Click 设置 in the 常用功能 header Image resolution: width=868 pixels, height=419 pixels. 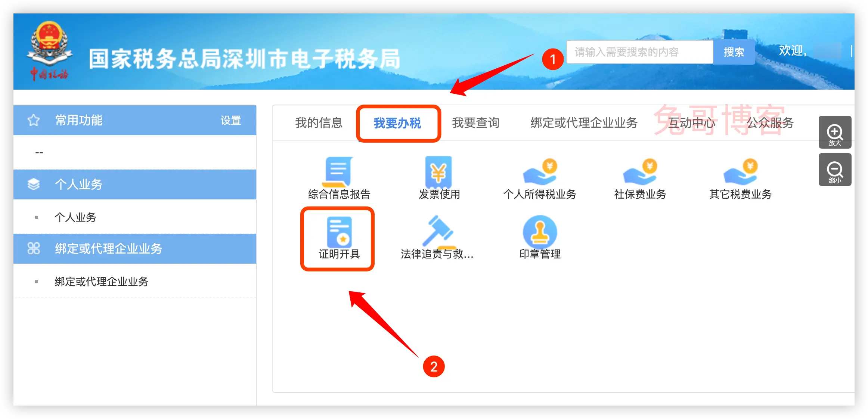tap(230, 120)
